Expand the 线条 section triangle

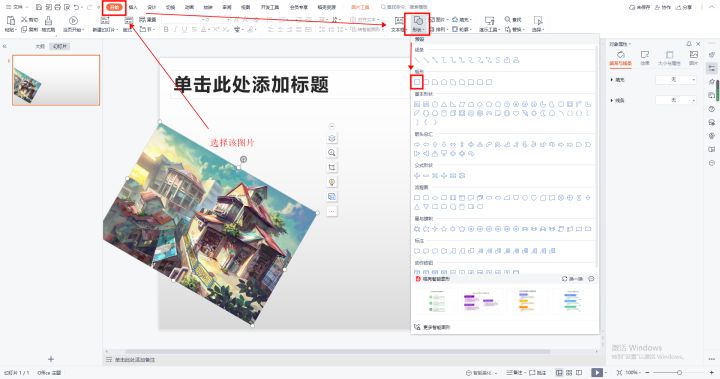(612, 100)
